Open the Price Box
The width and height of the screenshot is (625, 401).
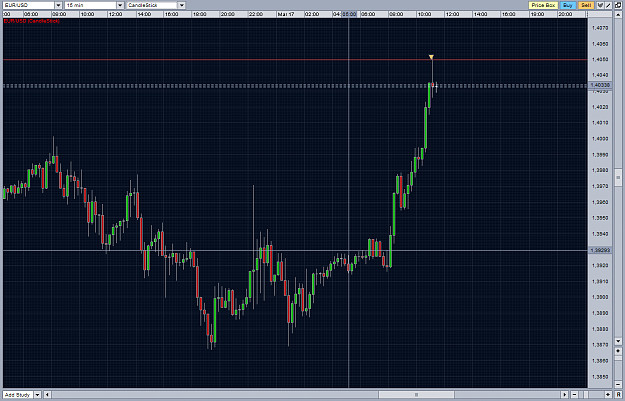tap(543, 5)
